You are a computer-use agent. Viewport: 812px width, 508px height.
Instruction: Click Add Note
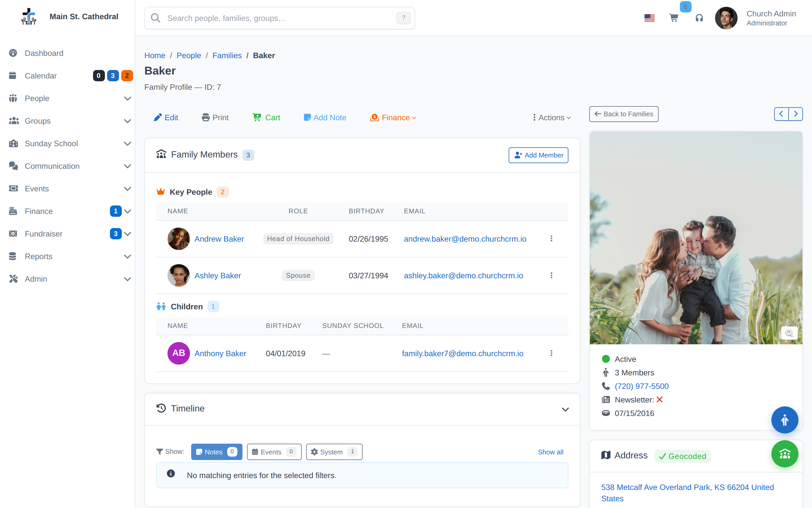325,118
